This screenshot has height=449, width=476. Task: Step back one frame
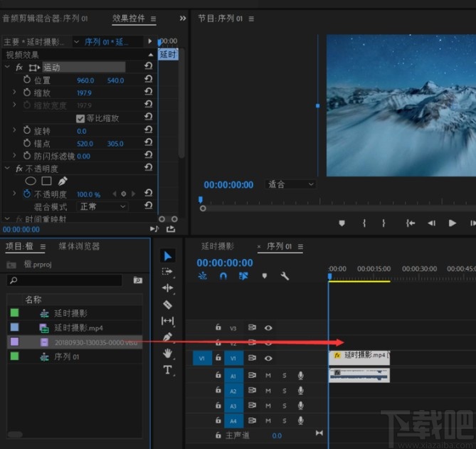click(x=431, y=223)
